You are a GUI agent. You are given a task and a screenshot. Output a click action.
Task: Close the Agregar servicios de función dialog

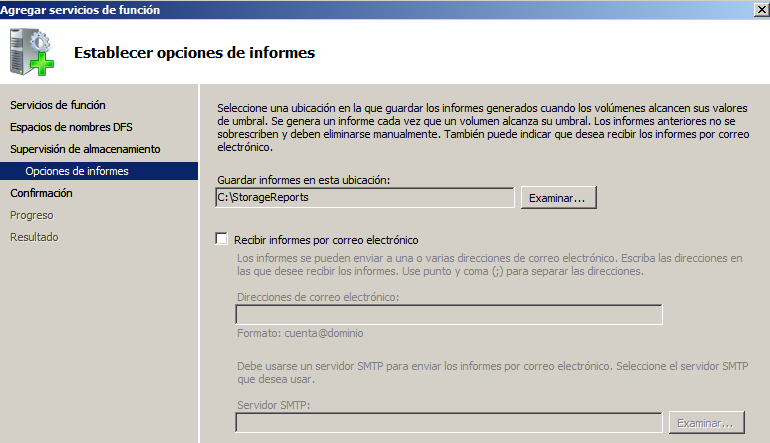(x=762, y=10)
